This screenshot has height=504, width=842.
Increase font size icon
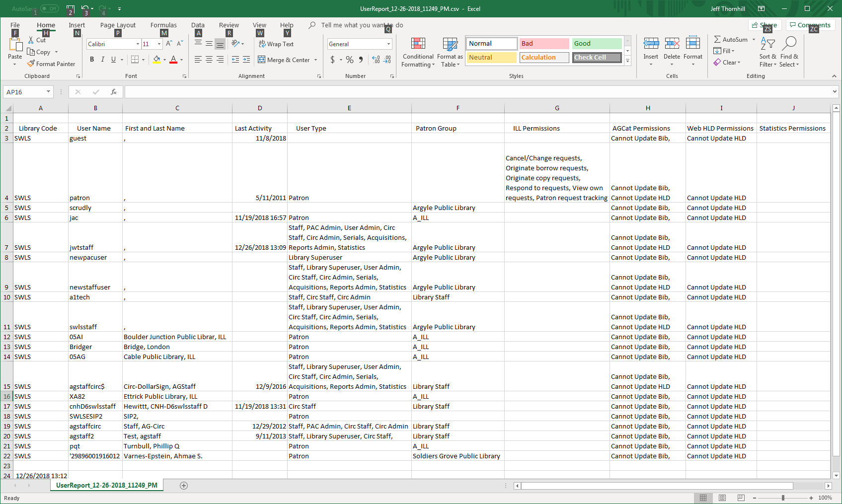click(169, 44)
